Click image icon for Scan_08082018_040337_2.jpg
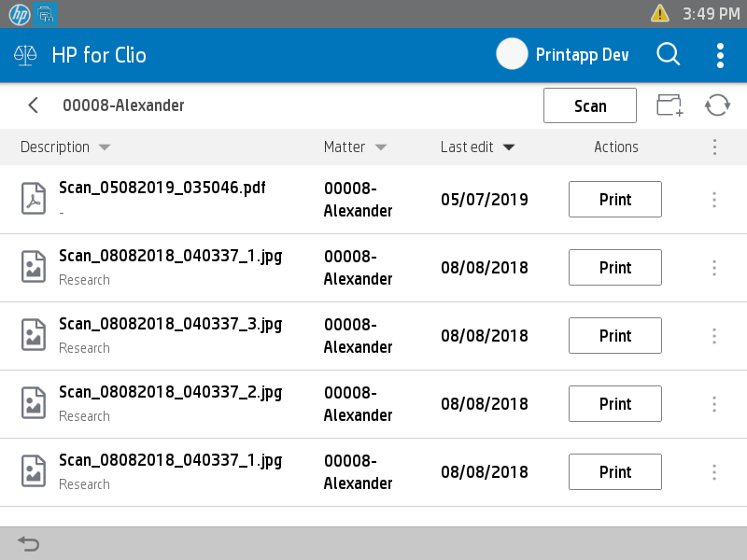This screenshot has width=747, height=560. click(34, 403)
